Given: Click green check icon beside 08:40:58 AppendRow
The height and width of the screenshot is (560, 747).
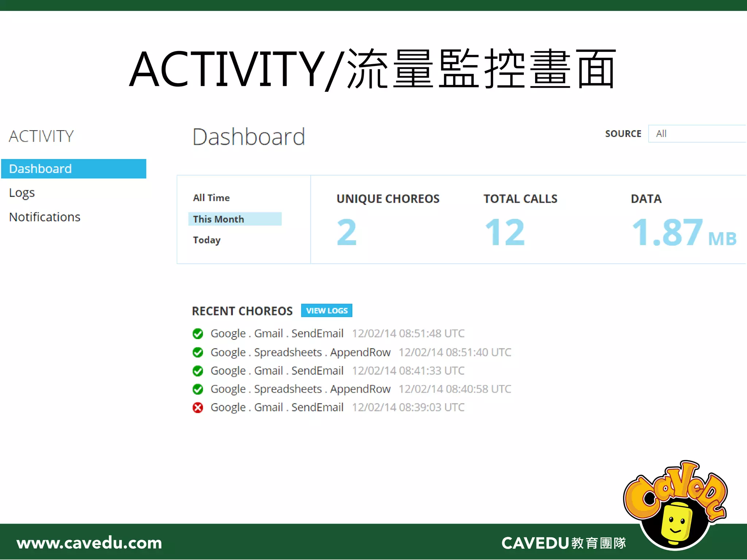Looking at the screenshot, I should tap(198, 389).
